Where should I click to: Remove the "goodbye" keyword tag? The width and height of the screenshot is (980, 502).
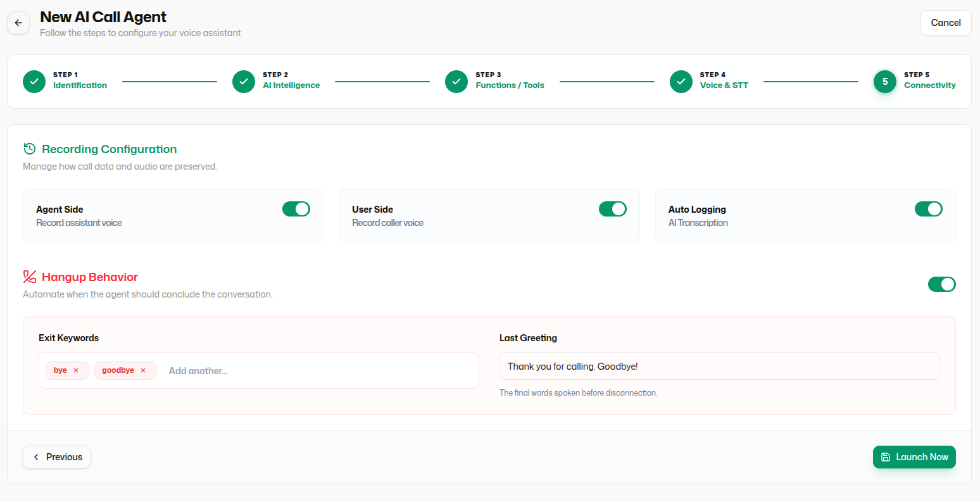pyautogui.click(x=143, y=370)
